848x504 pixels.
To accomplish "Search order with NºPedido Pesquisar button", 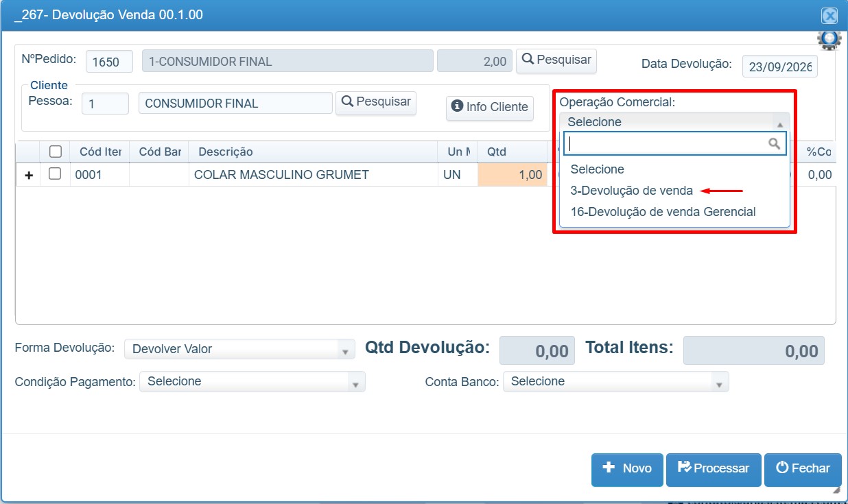I will point(556,60).
